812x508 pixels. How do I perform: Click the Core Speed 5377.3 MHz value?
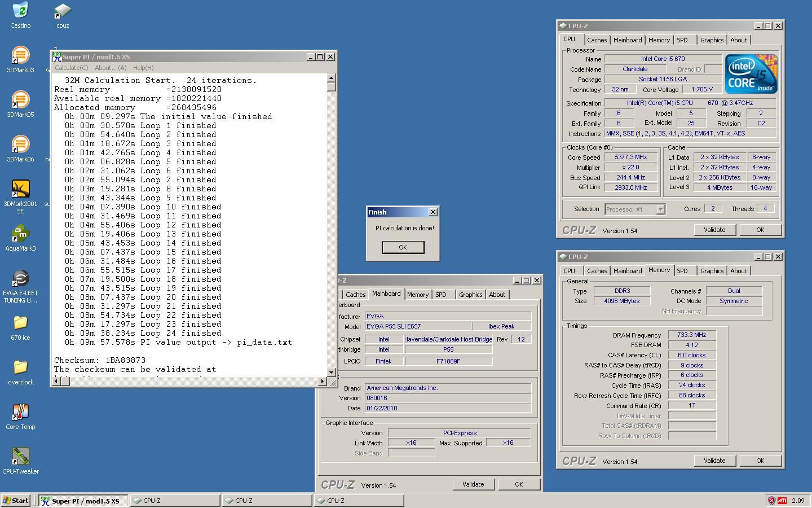coord(631,157)
